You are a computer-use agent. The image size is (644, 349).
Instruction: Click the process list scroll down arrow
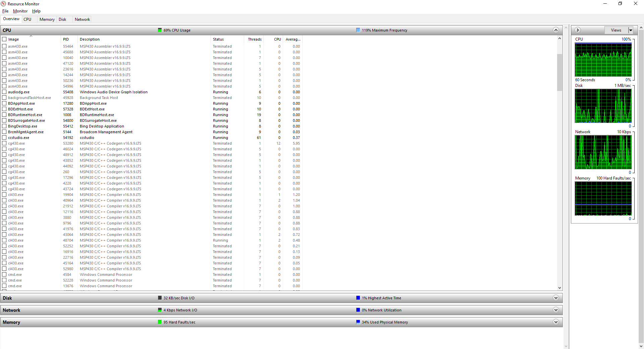[559, 288]
